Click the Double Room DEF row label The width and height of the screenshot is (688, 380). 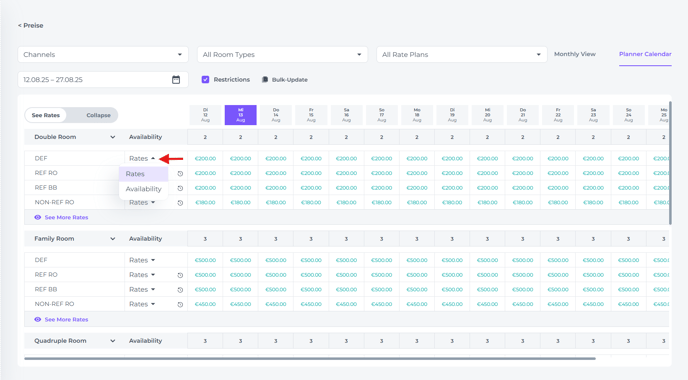point(41,158)
